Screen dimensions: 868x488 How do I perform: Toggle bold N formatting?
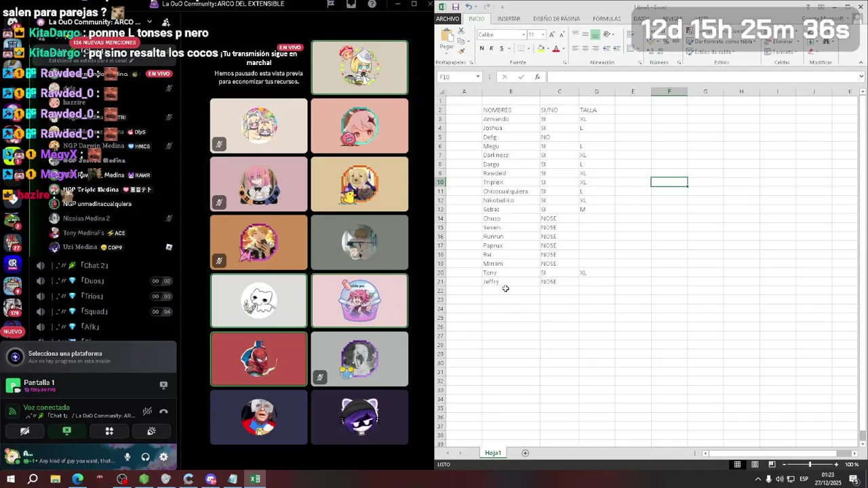(x=481, y=48)
